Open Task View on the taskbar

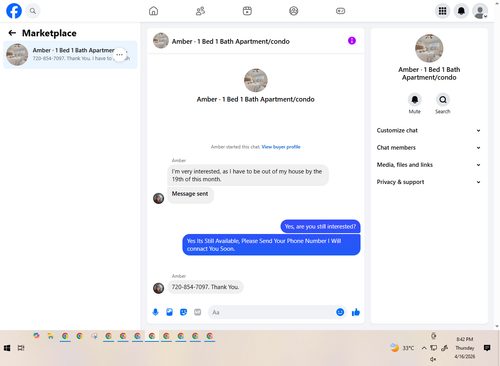[21, 348]
